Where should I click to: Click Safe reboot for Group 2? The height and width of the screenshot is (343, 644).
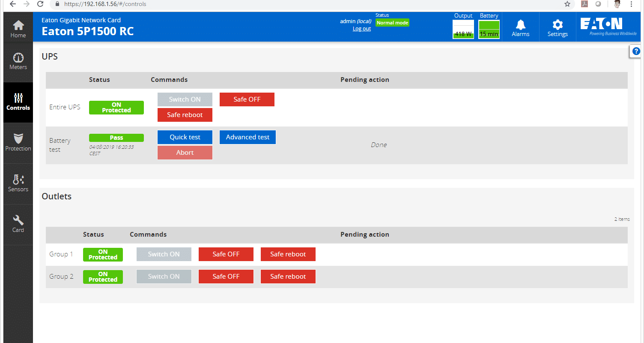(x=288, y=277)
